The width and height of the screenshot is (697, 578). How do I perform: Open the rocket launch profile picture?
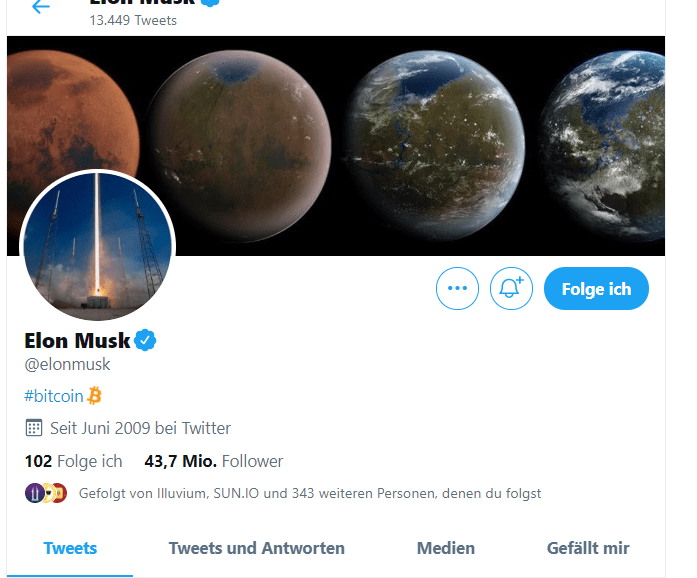tap(98, 246)
